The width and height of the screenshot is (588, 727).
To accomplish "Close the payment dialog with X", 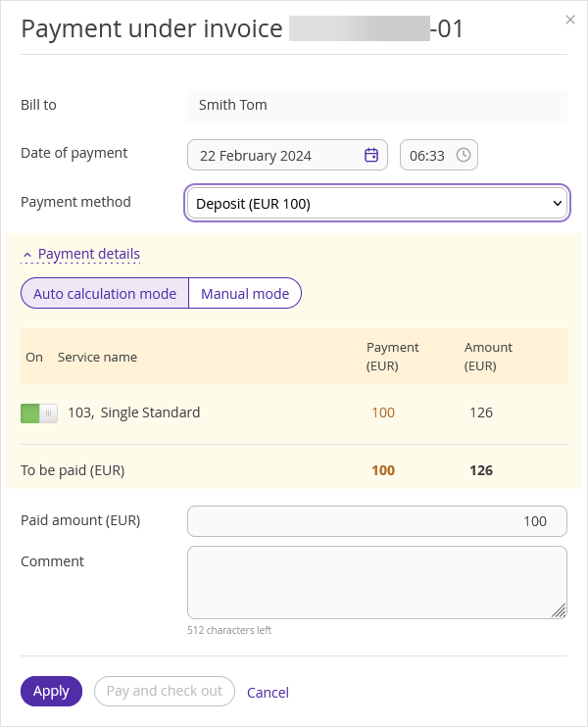I will click(570, 20).
